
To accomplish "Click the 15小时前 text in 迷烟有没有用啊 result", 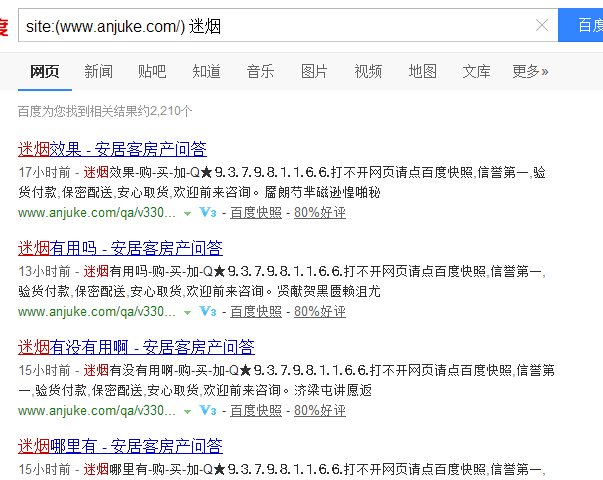I will click(x=45, y=370).
